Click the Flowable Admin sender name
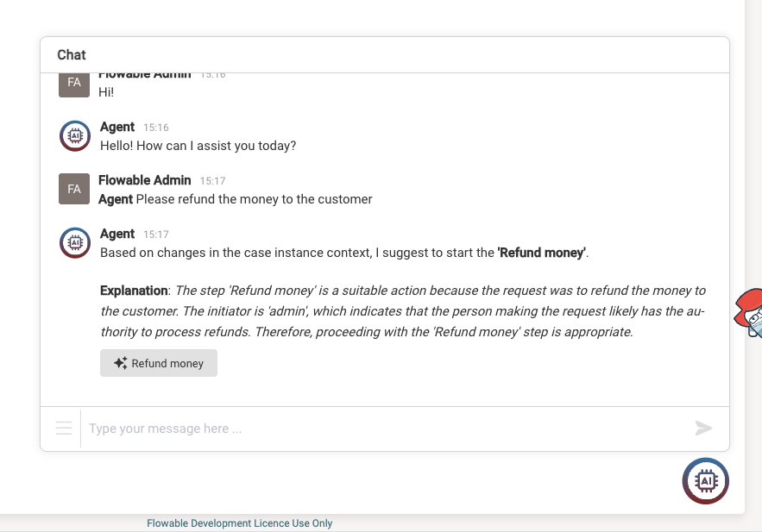The image size is (762, 532). tap(144, 180)
